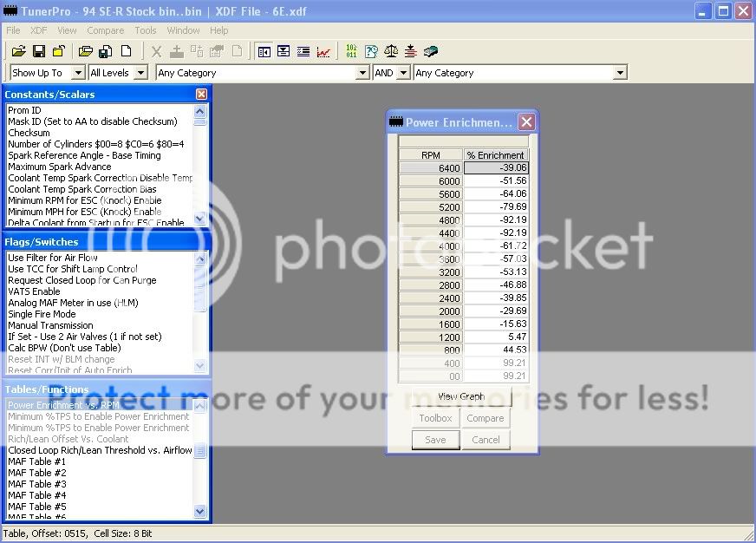Select 'MAF Table #3' in tables list
Viewport: 756px width, 543px height.
[36, 484]
